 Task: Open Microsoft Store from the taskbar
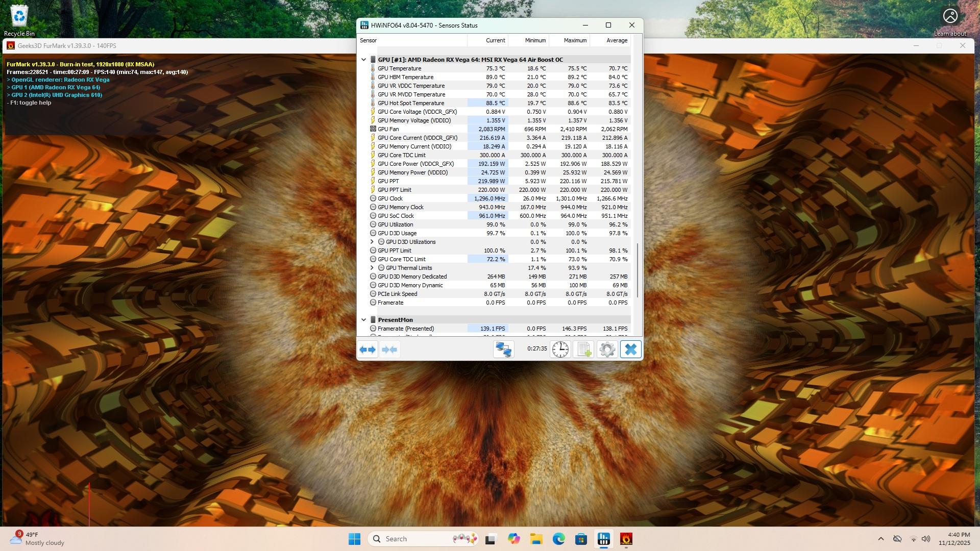point(581,539)
